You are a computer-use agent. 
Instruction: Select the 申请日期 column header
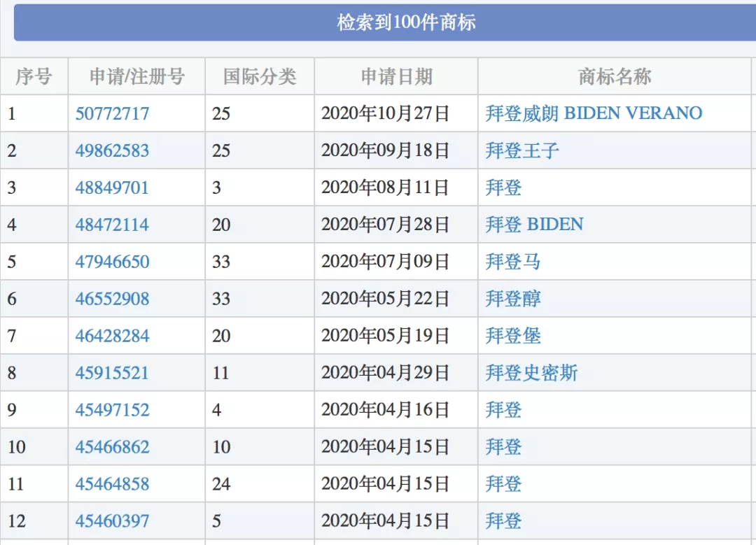pos(396,77)
